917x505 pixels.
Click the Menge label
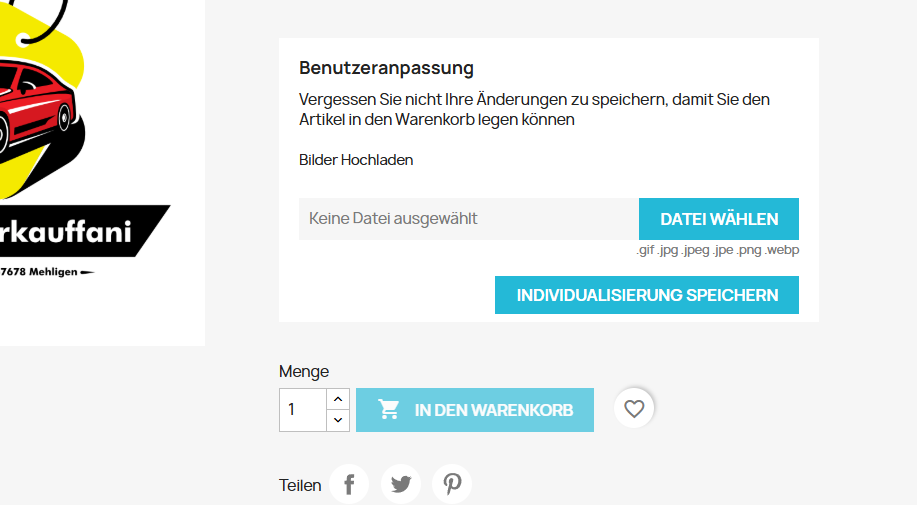304,371
